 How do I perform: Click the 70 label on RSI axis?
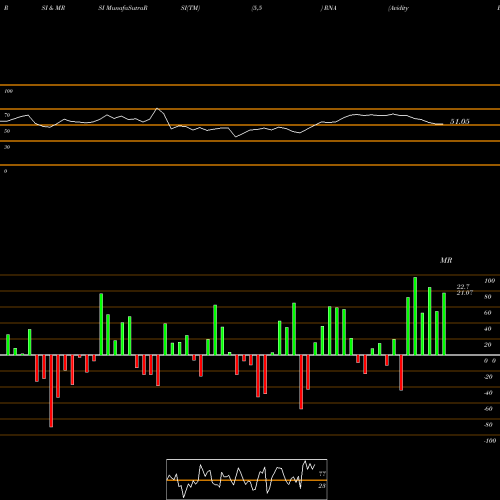click(7, 115)
